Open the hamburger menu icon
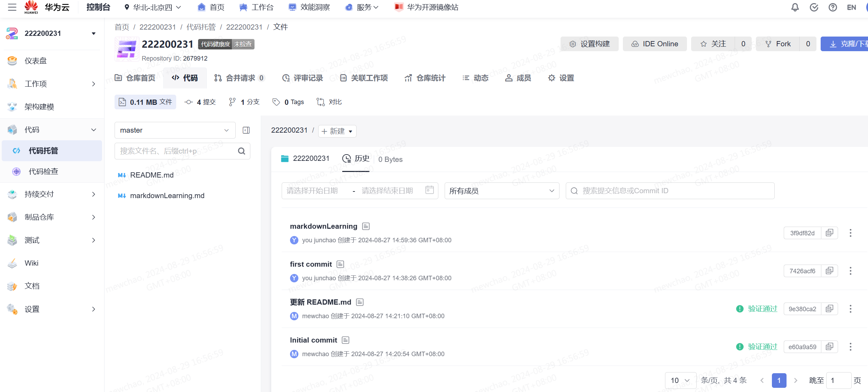Image resolution: width=868 pixels, height=392 pixels. click(x=12, y=7)
